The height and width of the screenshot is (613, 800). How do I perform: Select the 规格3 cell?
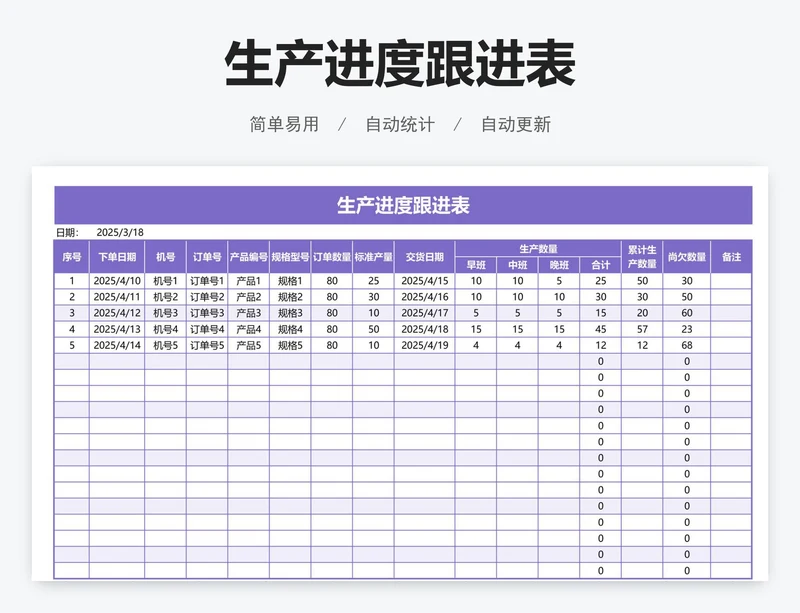(290, 313)
